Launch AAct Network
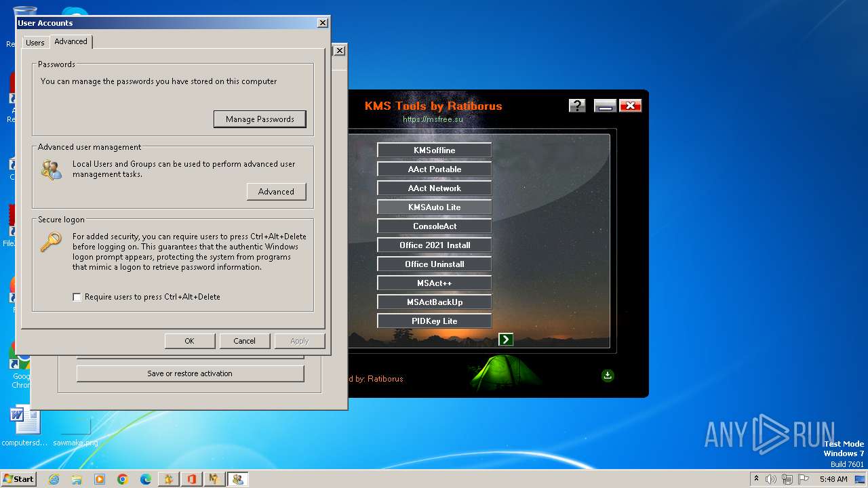The image size is (868, 488). point(434,188)
